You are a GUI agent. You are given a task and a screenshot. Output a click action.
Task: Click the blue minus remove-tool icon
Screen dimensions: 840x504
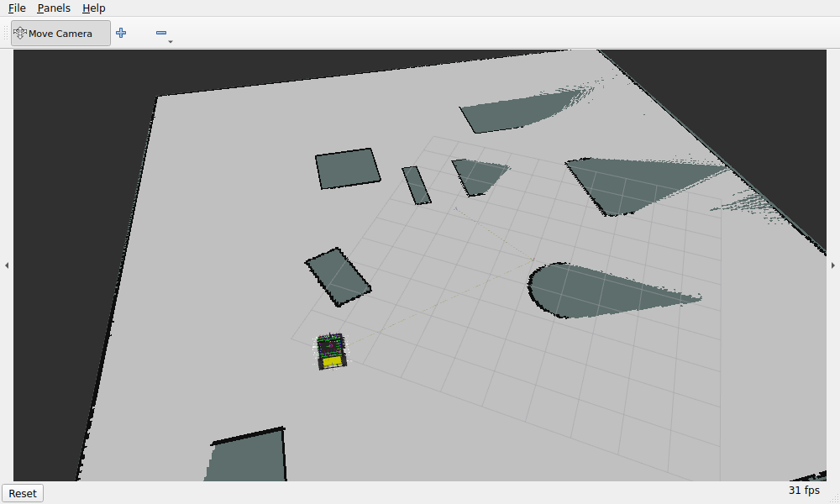click(161, 33)
